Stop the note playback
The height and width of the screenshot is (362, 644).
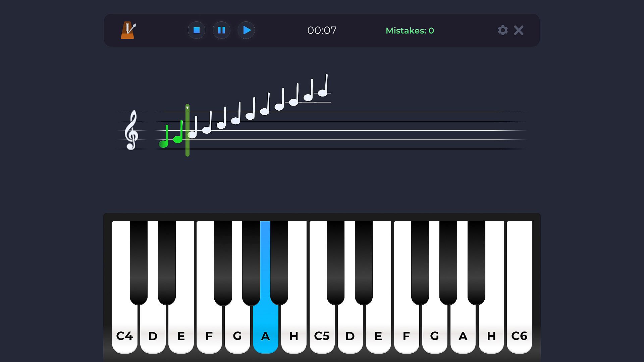(197, 30)
